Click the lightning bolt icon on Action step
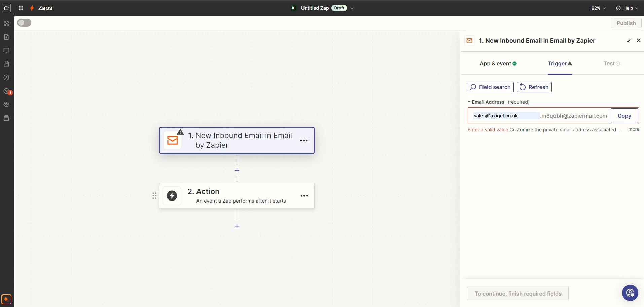Viewport: 644px width, 307px height. (172, 196)
